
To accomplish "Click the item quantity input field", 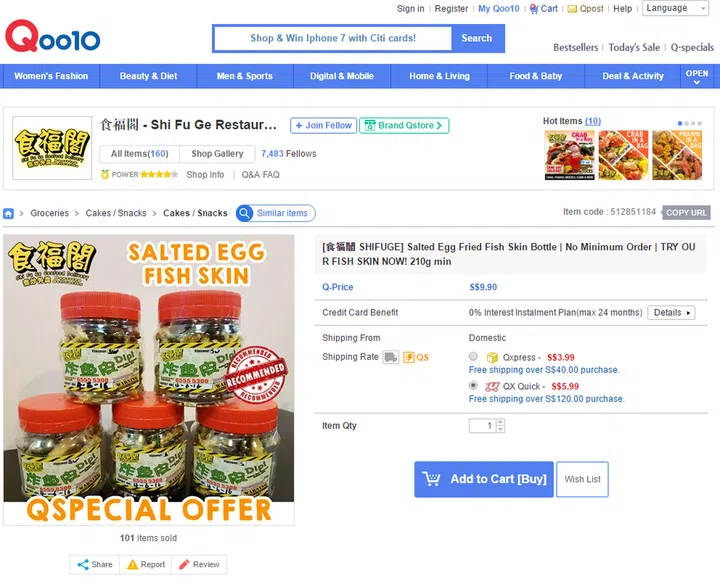I will 482,426.
